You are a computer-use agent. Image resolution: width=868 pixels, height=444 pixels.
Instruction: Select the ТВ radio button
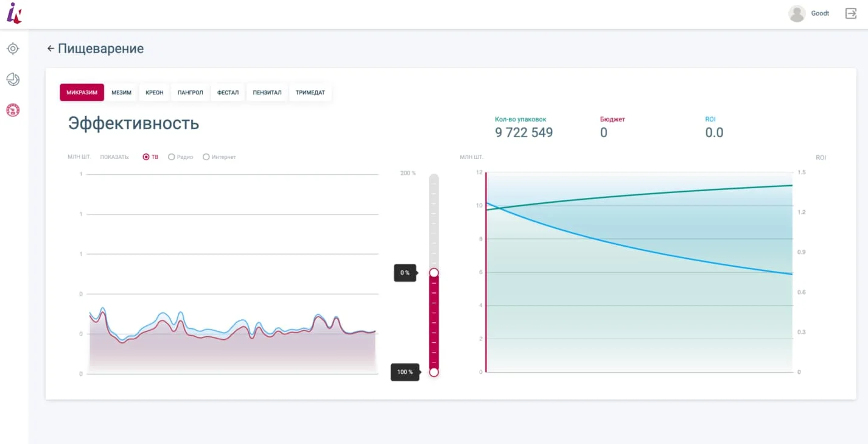click(146, 157)
